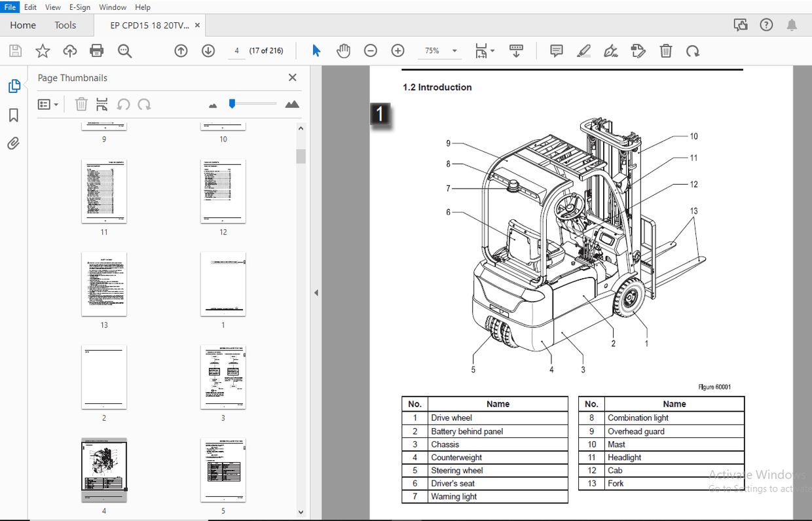The width and height of the screenshot is (812, 521).
Task: Enlarge thumbnail size large mountain icon
Action: coord(292,104)
